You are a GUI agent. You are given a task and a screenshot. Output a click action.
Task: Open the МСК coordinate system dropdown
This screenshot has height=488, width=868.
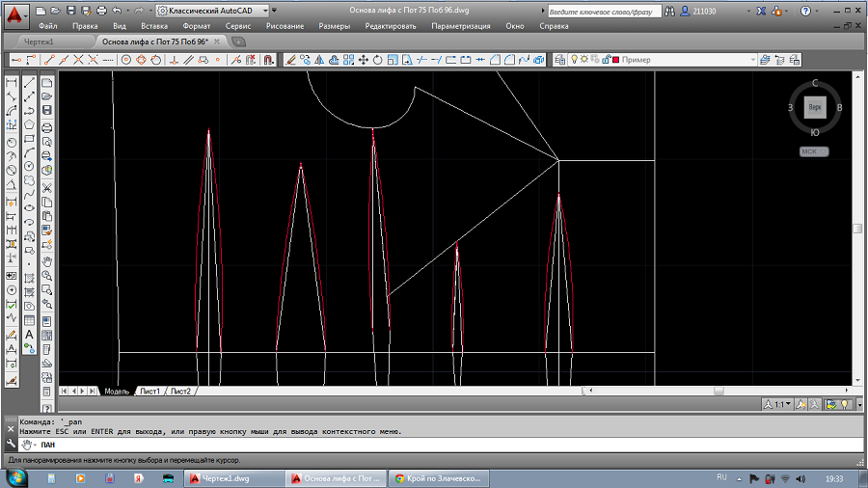coord(815,151)
